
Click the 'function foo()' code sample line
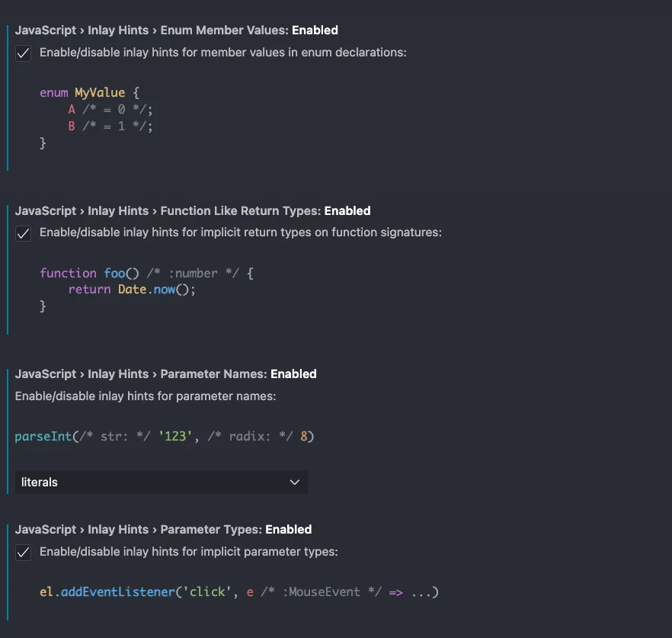(x=146, y=273)
